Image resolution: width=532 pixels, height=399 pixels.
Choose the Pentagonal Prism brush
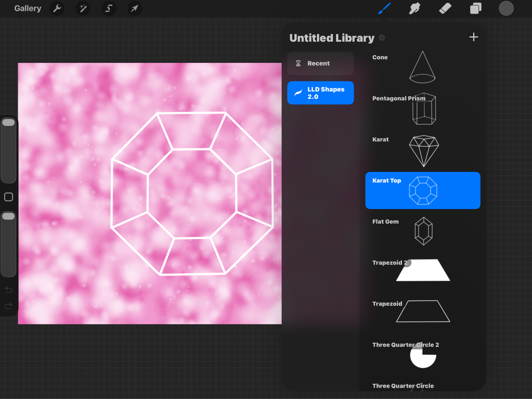(423, 109)
